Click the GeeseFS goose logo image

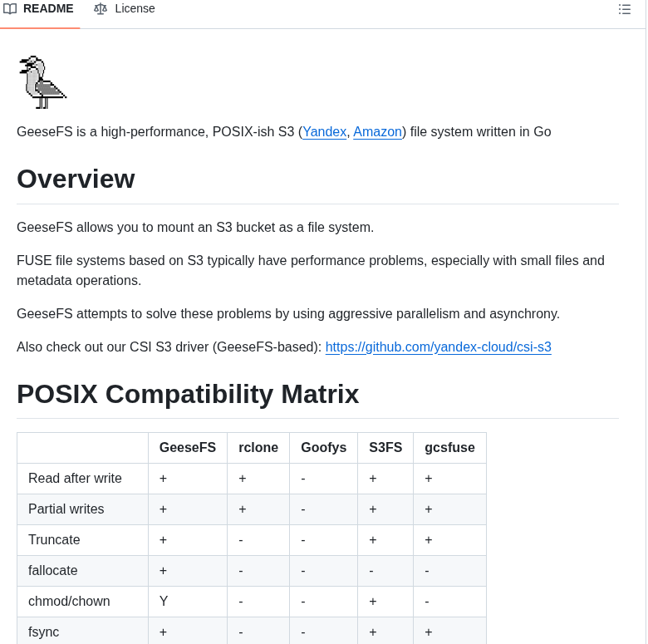click(x=42, y=82)
